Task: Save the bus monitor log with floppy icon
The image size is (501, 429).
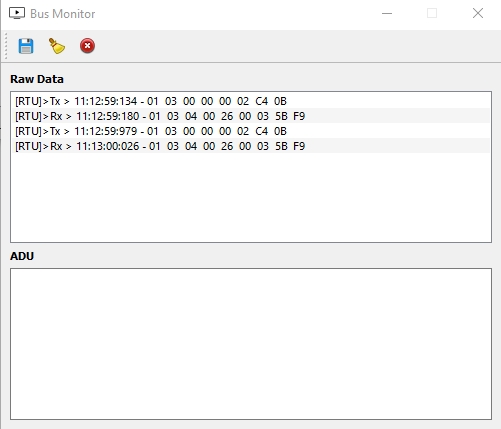Action: (26, 46)
